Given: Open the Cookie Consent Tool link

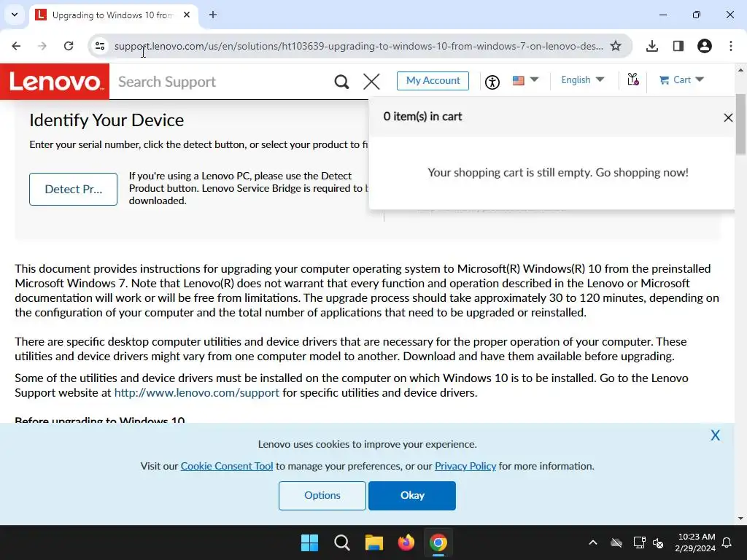Looking at the screenshot, I should (x=227, y=466).
